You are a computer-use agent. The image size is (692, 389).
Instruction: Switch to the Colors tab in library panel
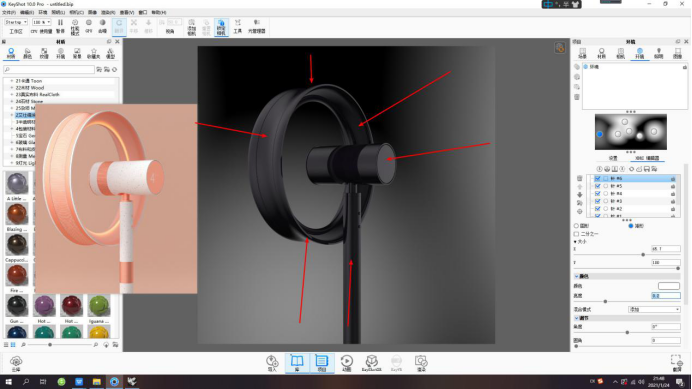pyautogui.click(x=27, y=53)
